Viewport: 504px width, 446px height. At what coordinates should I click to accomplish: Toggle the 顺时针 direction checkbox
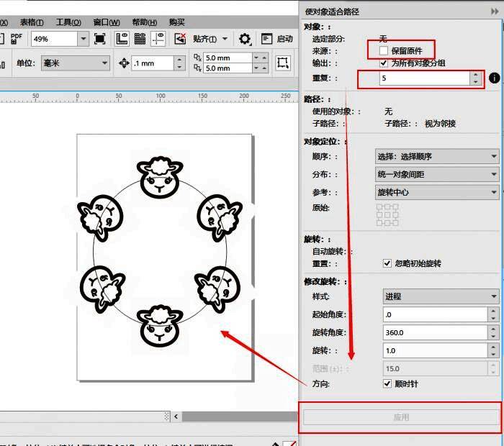point(388,384)
